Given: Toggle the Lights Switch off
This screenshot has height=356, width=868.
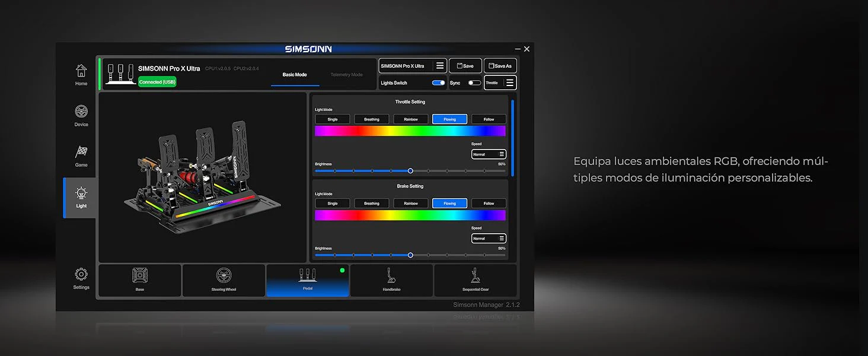Looking at the screenshot, I should pyautogui.click(x=438, y=83).
